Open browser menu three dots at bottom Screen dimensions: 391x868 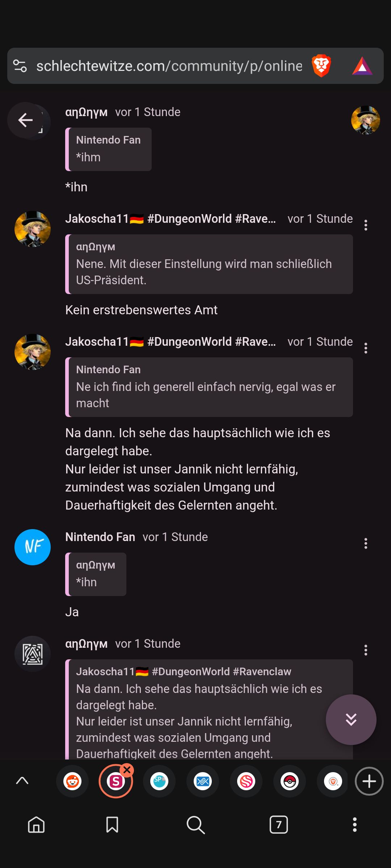[355, 825]
